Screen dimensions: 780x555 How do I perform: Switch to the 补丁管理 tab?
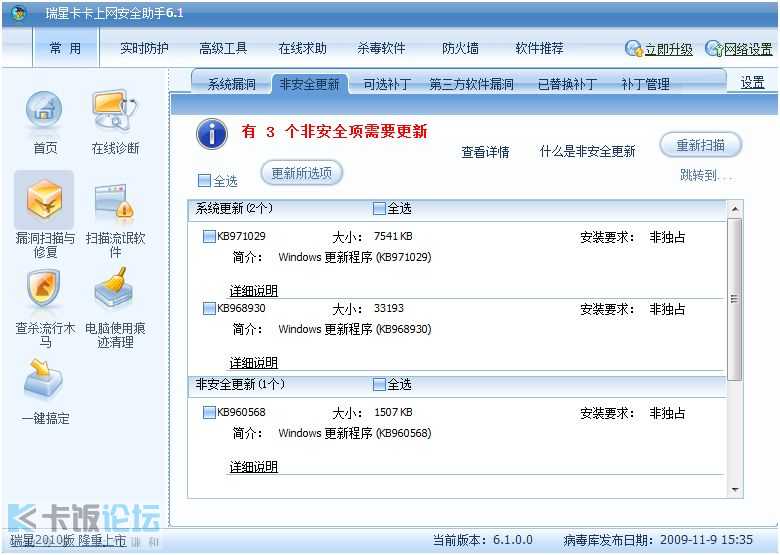tap(646, 84)
